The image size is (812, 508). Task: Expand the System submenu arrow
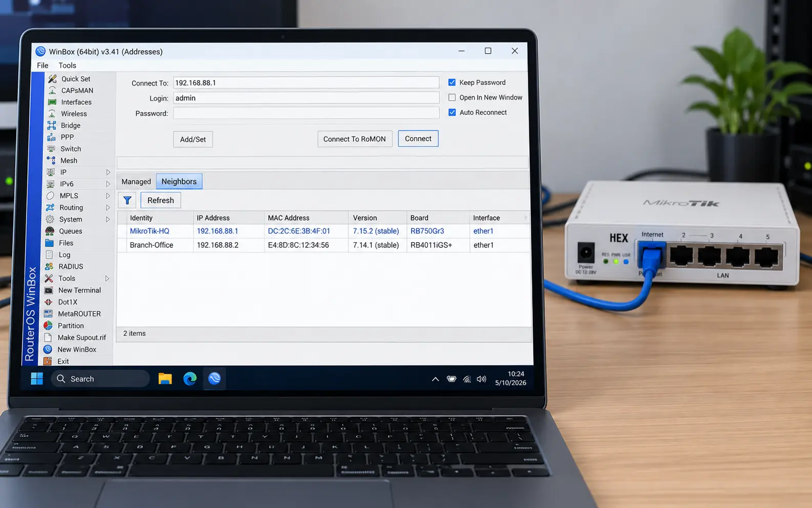[x=108, y=219]
